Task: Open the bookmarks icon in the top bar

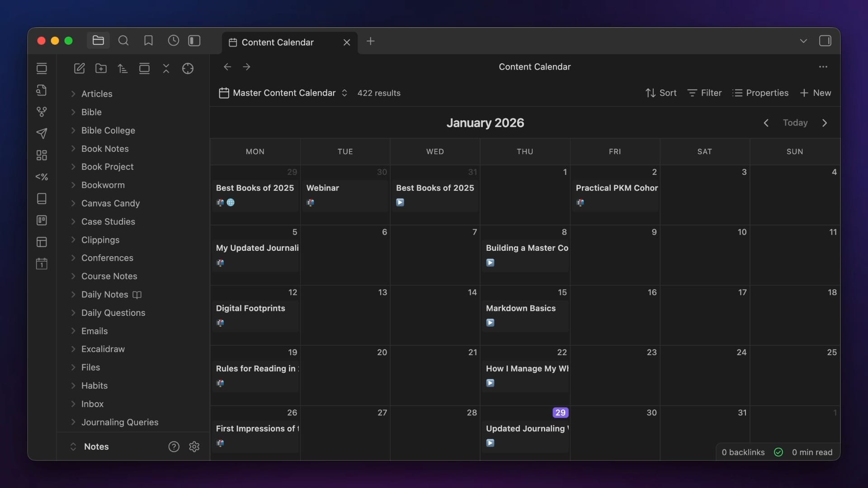Action: (x=148, y=41)
